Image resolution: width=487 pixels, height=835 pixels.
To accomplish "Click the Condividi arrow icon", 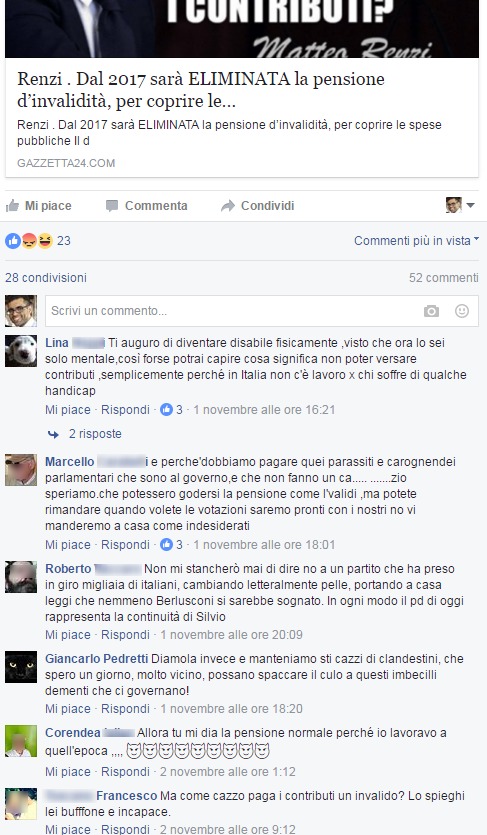I will pyautogui.click(x=228, y=206).
